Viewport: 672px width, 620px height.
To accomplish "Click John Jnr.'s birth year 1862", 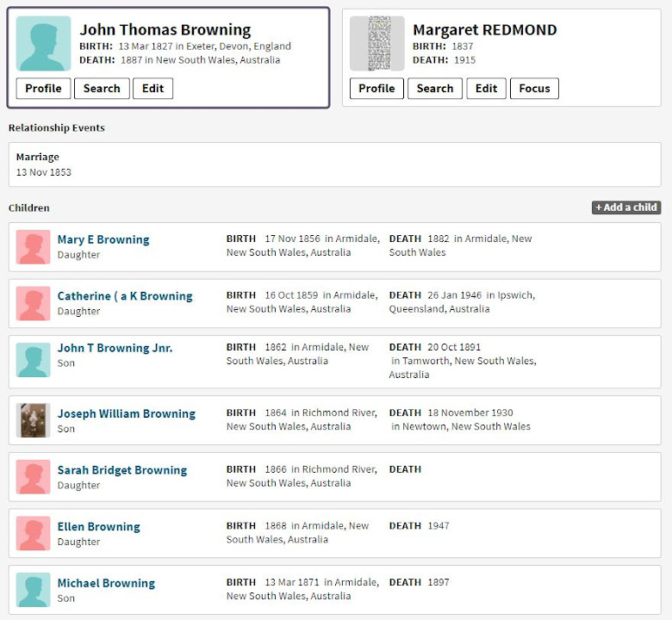I will click(276, 347).
